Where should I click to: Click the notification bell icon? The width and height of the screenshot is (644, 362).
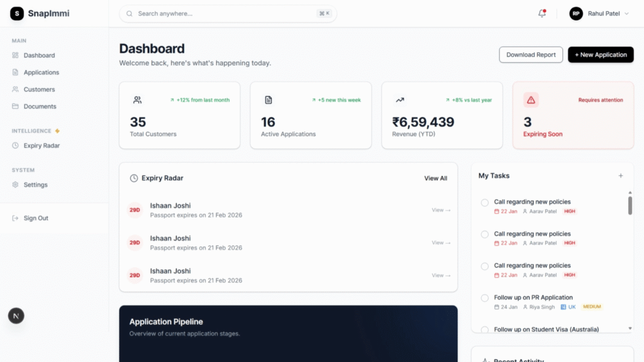[x=541, y=13]
